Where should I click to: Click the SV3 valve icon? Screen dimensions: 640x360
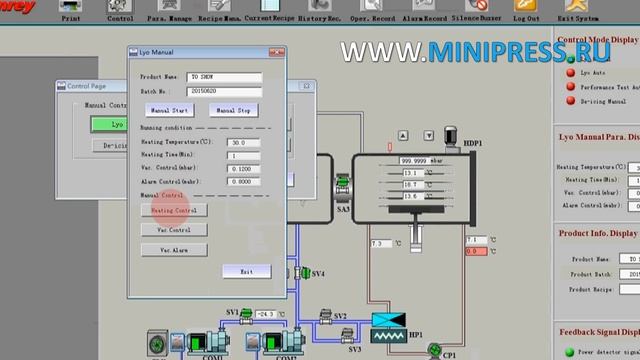[x=347, y=336]
